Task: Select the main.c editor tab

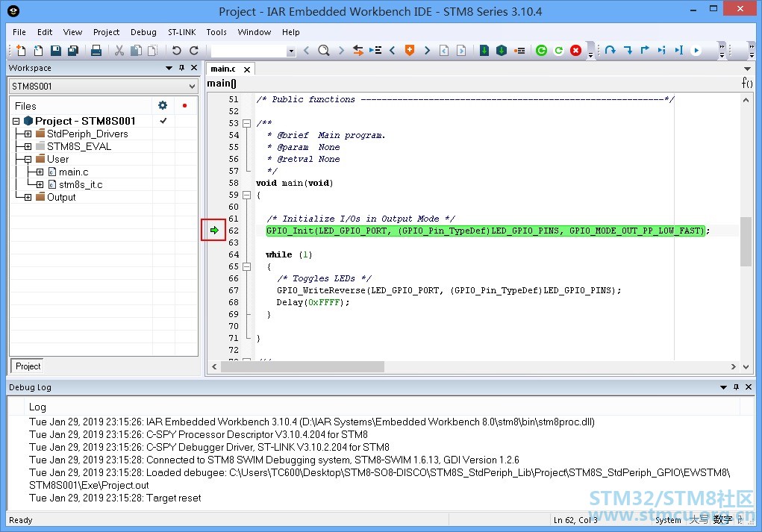Action: tap(223, 69)
